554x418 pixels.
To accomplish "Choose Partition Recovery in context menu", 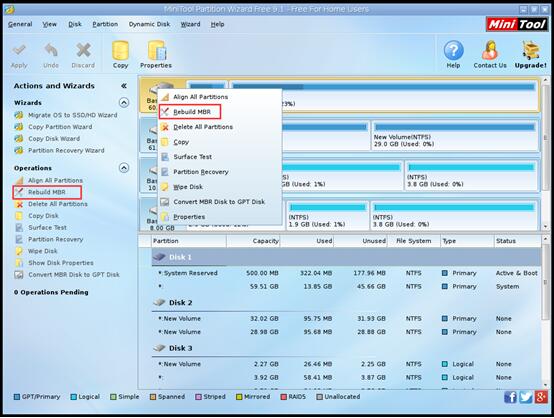I will 220,172.
